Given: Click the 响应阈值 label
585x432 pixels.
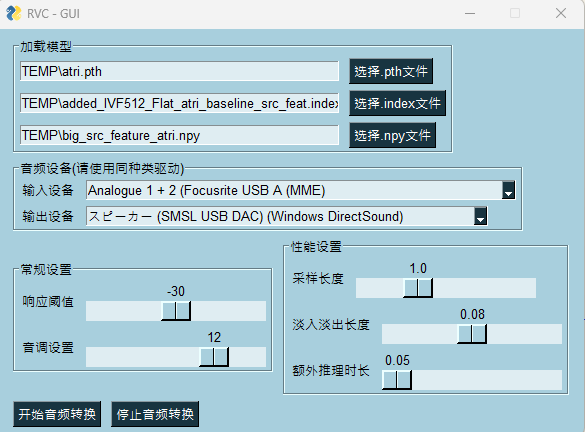Looking at the screenshot, I should (x=48, y=301).
